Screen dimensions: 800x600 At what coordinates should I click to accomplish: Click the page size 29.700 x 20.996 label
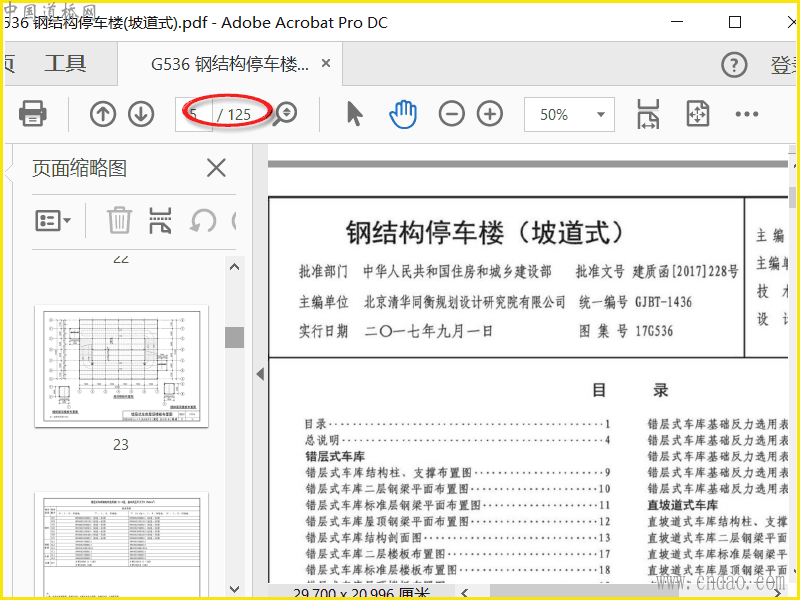[361, 593]
